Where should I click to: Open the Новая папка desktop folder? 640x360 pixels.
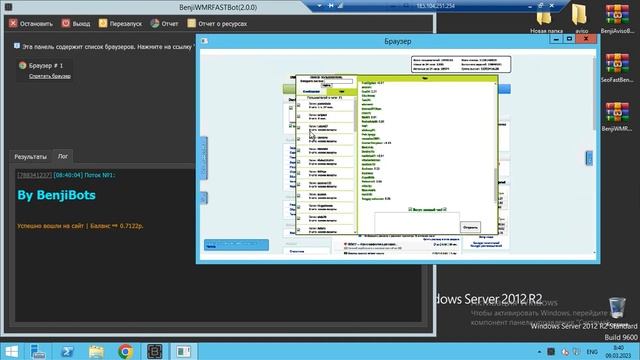546,19
